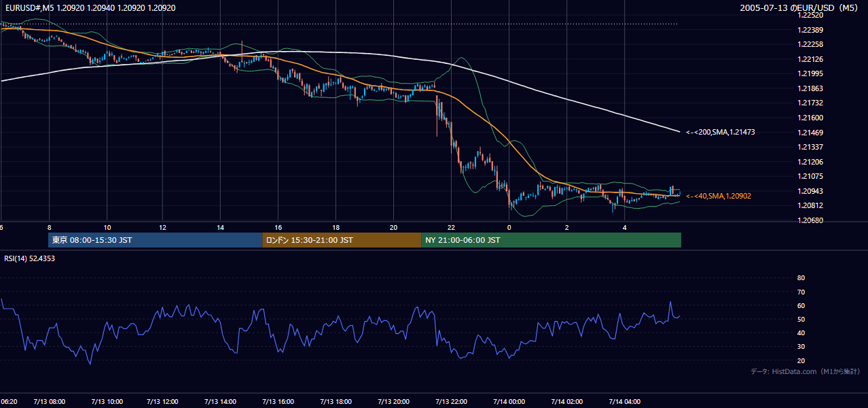868x408 pixels.
Task: Click price level 1.22126 on the axis
Action: click(810, 59)
